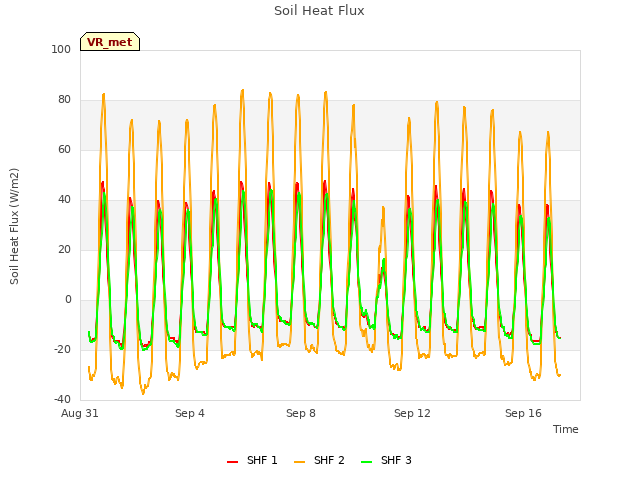Click the y-axis tick label '60'
The width and height of the screenshot is (640, 480).
64,149
